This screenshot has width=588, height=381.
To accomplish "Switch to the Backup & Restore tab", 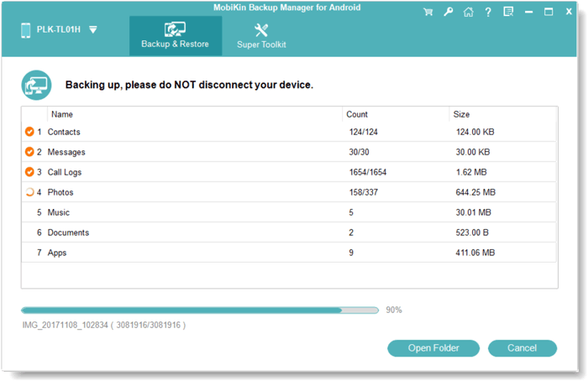I will pos(176,35).
